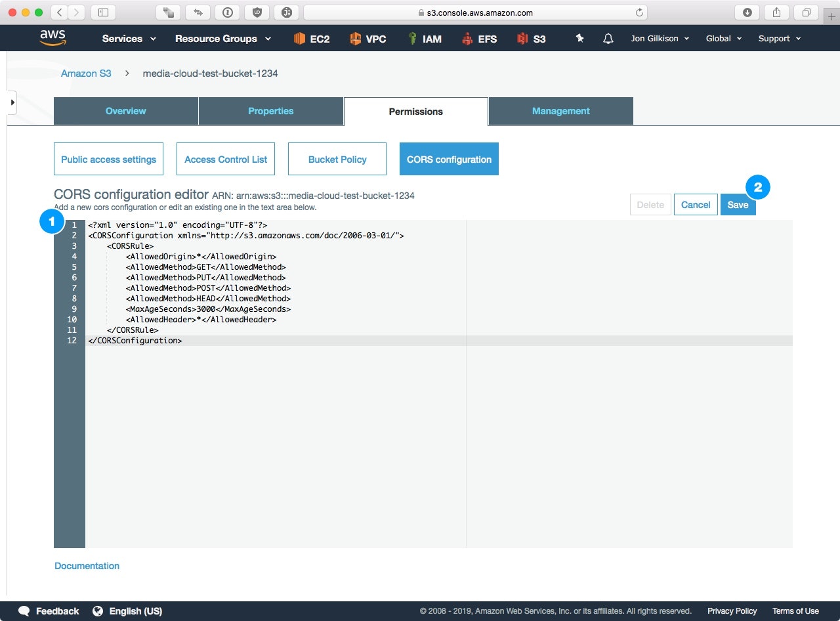840x621 pixels.
Task: Save the CORS configuration
Action: click(738, 205)
